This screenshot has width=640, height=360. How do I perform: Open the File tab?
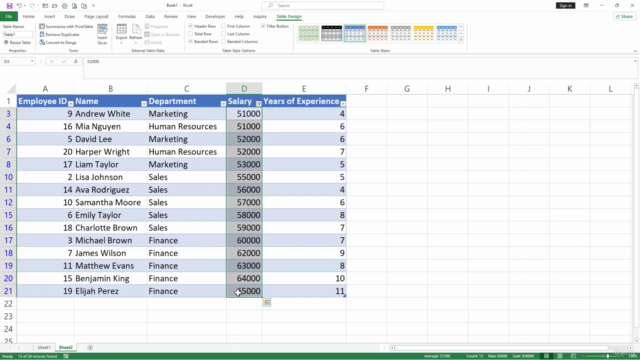coord(9,17)
